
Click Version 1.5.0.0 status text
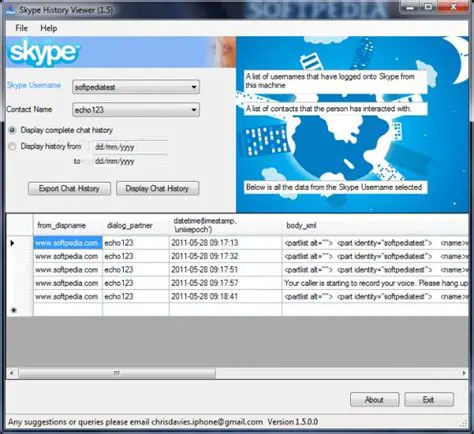pos(292,422)
